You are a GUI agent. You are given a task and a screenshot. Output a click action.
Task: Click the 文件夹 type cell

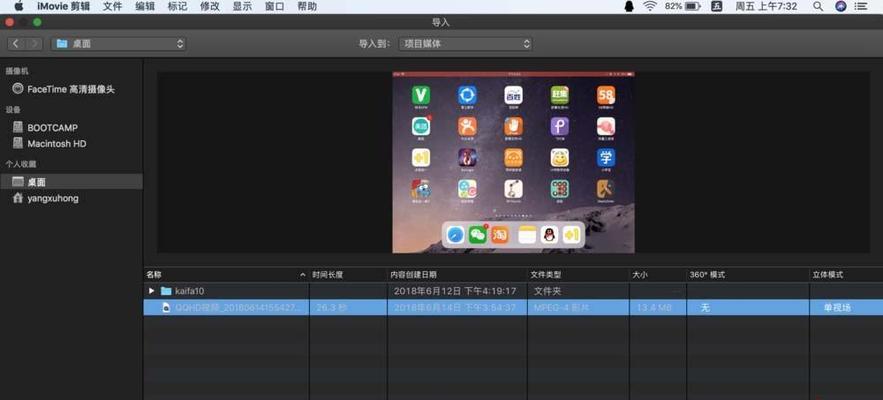click(547, 291)
